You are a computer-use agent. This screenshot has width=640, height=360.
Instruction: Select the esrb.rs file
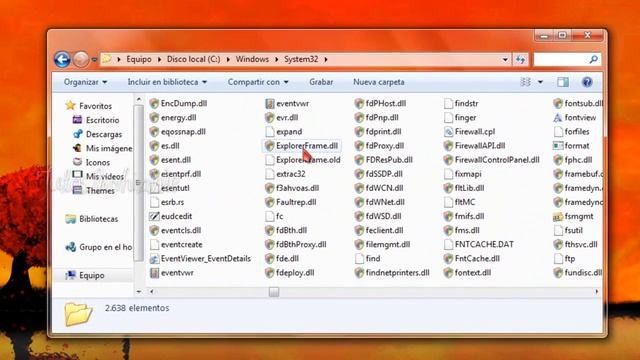(167, 202)
